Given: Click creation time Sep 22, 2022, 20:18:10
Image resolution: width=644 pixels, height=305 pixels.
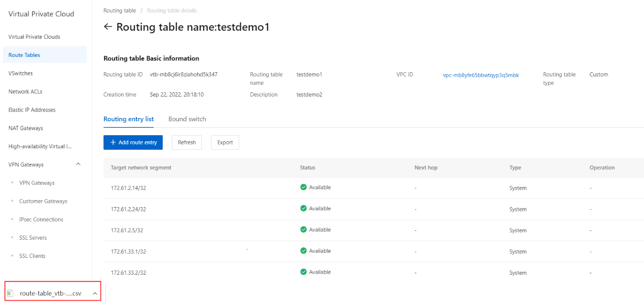Looking at the screenshot, I should (177, 95).
